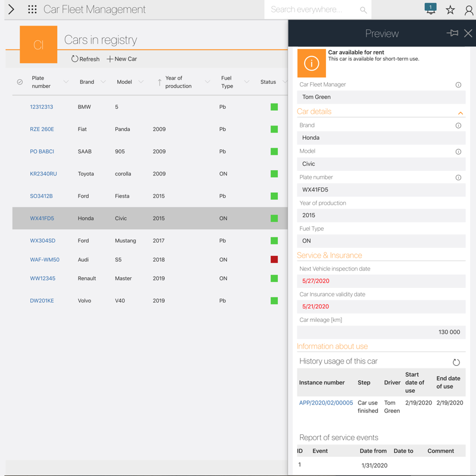The image size is (476, 476).
Task: Toggle the select-all rows checkmark
Action: click(20, 82)
